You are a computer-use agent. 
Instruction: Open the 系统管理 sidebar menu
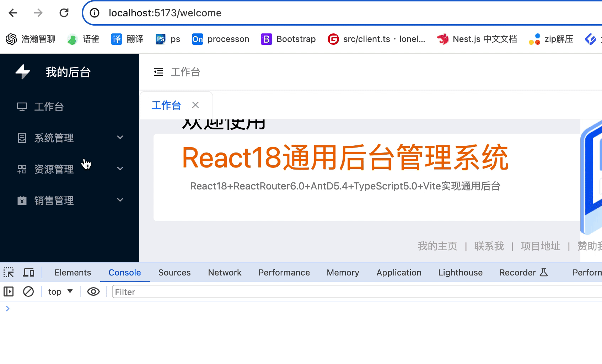pos(70,138)
